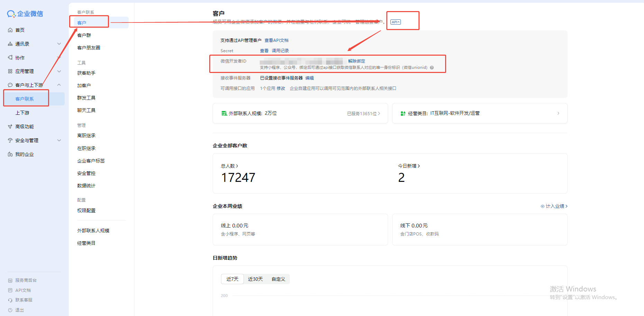This screenshot has height=316, width=644.
Task: Expand the 通讯录 menu chevron
Action: [59, 44]
